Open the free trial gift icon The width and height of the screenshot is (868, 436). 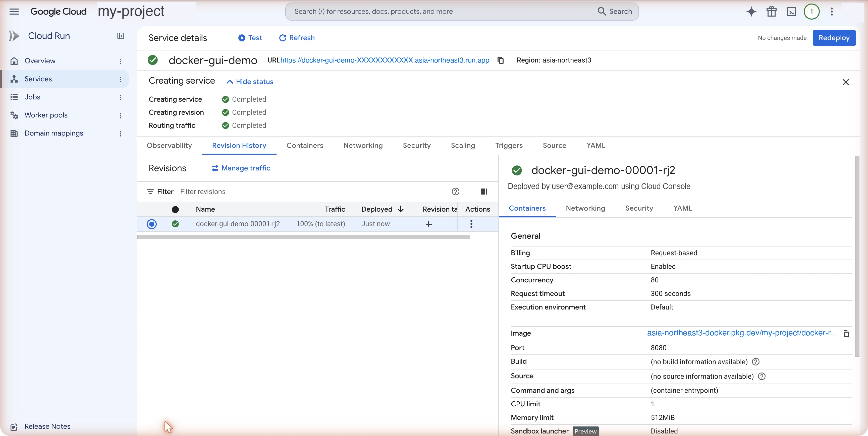click(771, 12)
